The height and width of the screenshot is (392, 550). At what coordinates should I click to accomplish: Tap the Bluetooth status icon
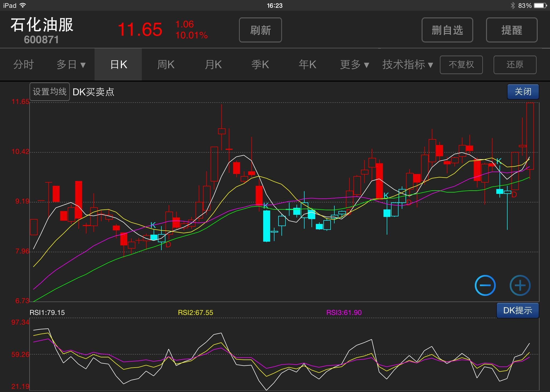click(513, 5)
